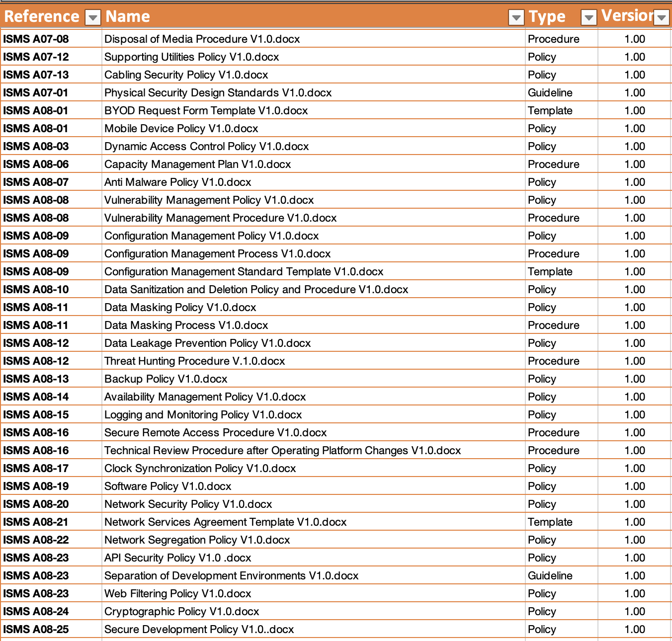Image resolution: width=672 pixels, height=641 pixels.
Task: Select reference cell 'ISMS A07-08'
Action: (x=51, y=39)
